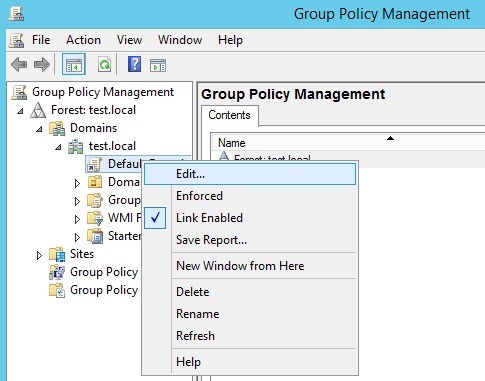
Task: Click the Forest triangle icon in the tree
Action: [38, 110]
